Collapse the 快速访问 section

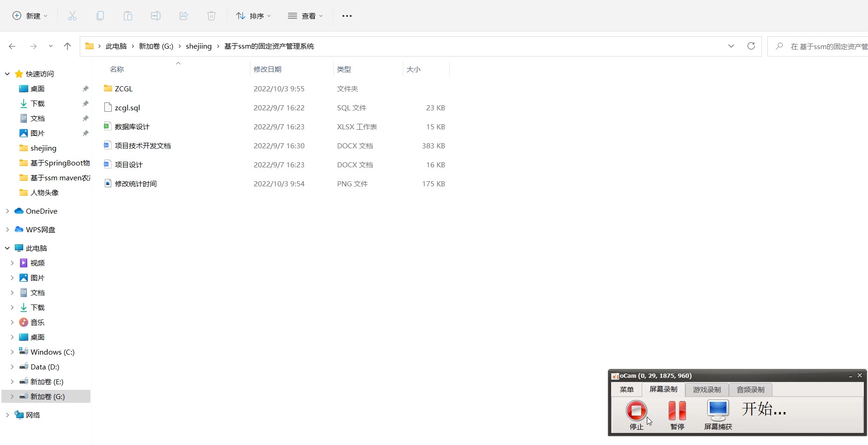(x=7, y=74)
